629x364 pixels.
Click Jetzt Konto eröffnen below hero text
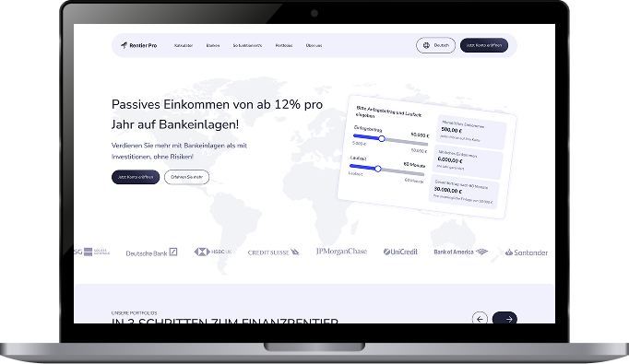(136, 177)
